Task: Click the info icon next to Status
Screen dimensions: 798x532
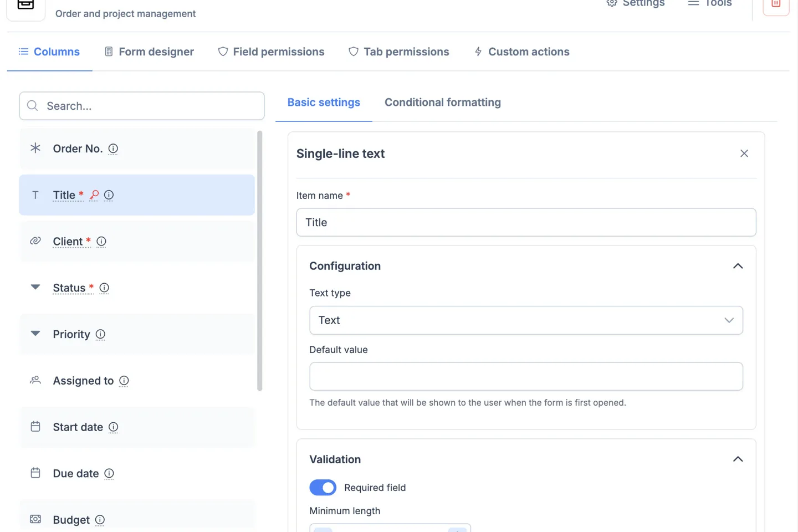Action: coord(104,288)
